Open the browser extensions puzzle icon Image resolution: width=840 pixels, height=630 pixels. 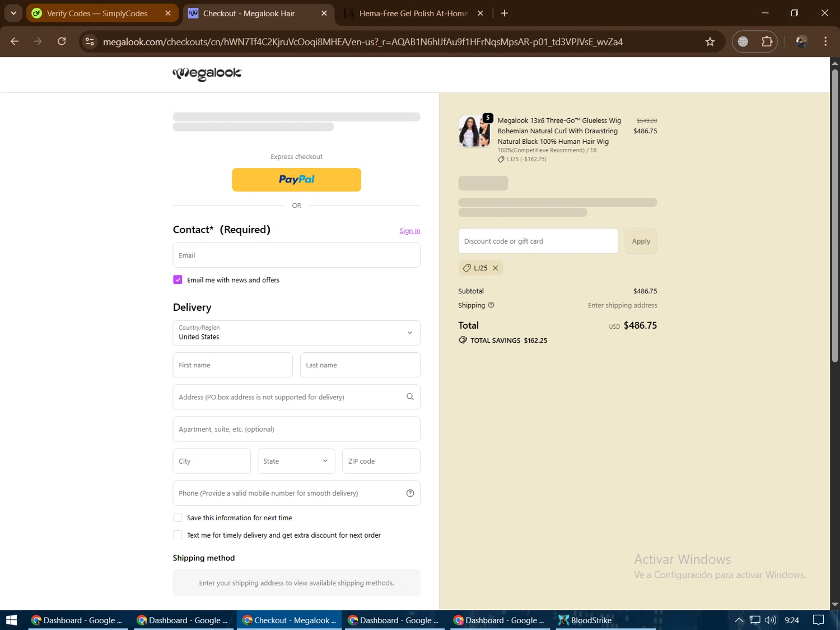tap(767, 41)
